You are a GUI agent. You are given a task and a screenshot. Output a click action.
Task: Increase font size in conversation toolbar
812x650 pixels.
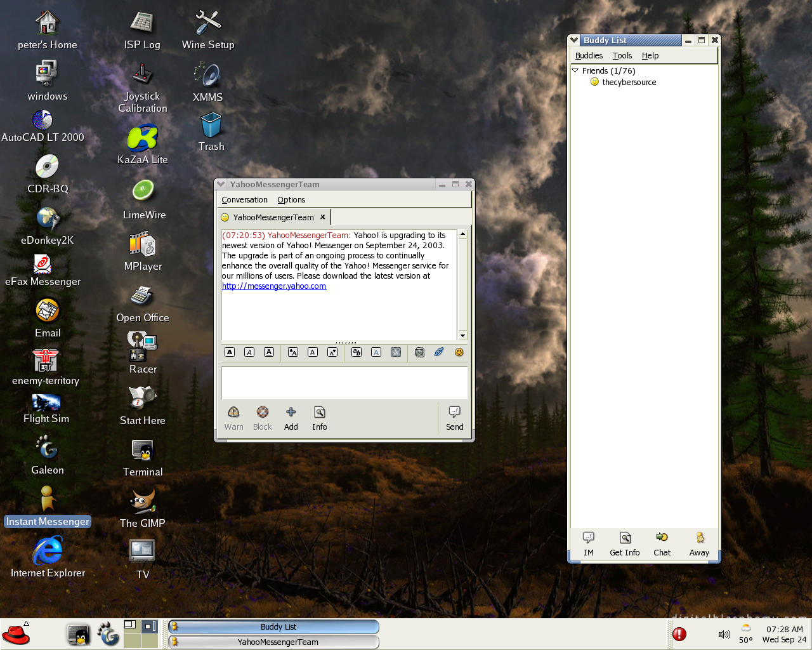coord(293,352)
